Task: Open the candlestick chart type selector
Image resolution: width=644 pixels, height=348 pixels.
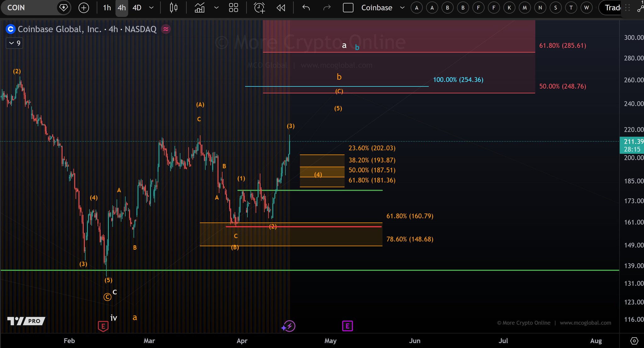Action: pyautogui.click(x=174, y=8)
